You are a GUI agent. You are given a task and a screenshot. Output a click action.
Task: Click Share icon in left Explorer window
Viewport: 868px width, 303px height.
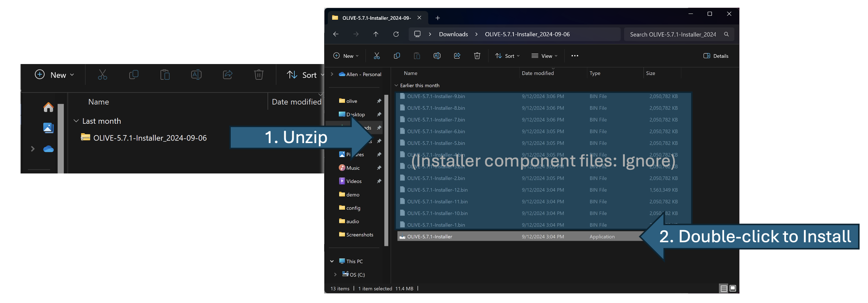[x=227, y=75]
